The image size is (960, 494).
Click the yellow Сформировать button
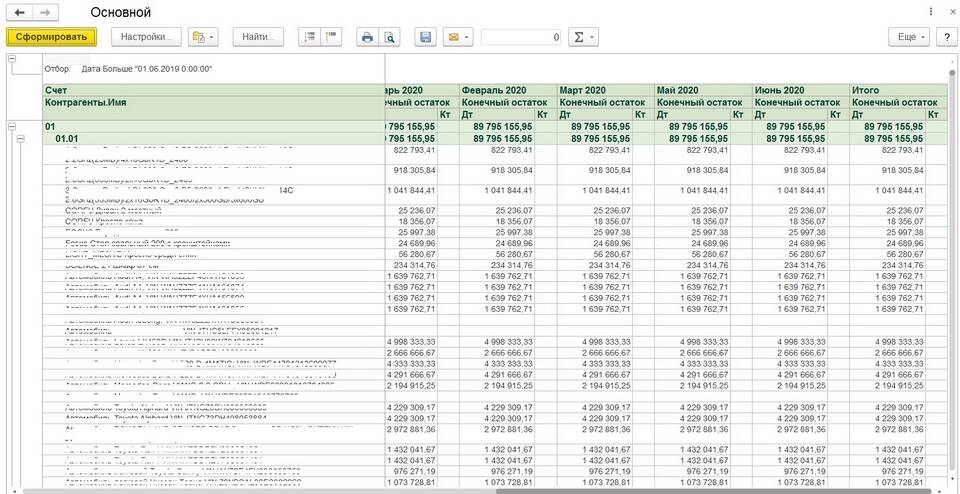51,37
